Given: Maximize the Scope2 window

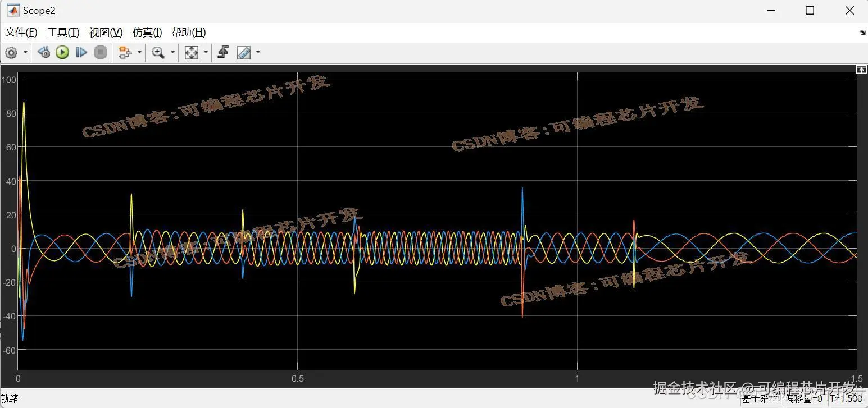Looking at the screenshot, I should [810, 11].
